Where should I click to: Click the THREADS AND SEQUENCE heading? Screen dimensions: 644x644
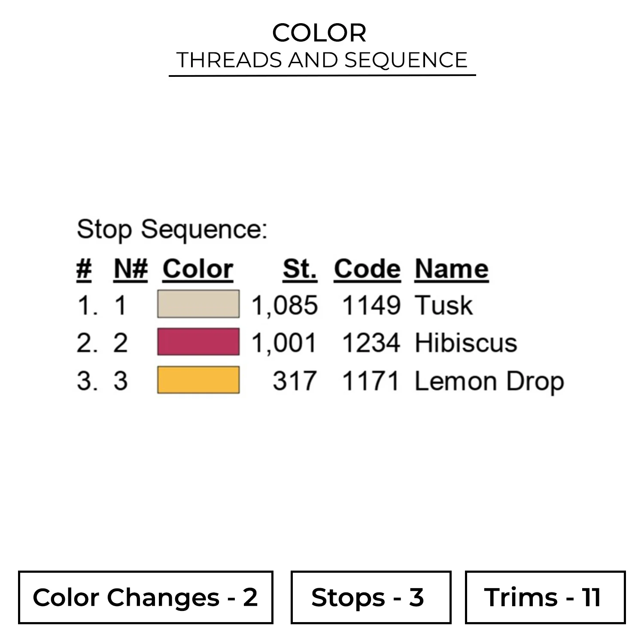pyautogui.click(x=322, y=60)
